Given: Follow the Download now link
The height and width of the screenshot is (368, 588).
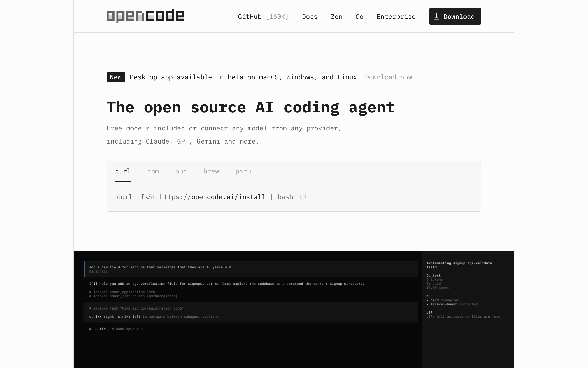Looking at the screenshot, I should click(389, 77).
